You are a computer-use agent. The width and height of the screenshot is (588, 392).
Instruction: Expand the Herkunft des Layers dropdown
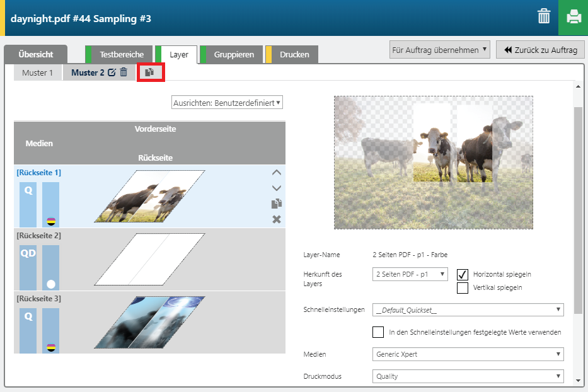click(410, 274)
